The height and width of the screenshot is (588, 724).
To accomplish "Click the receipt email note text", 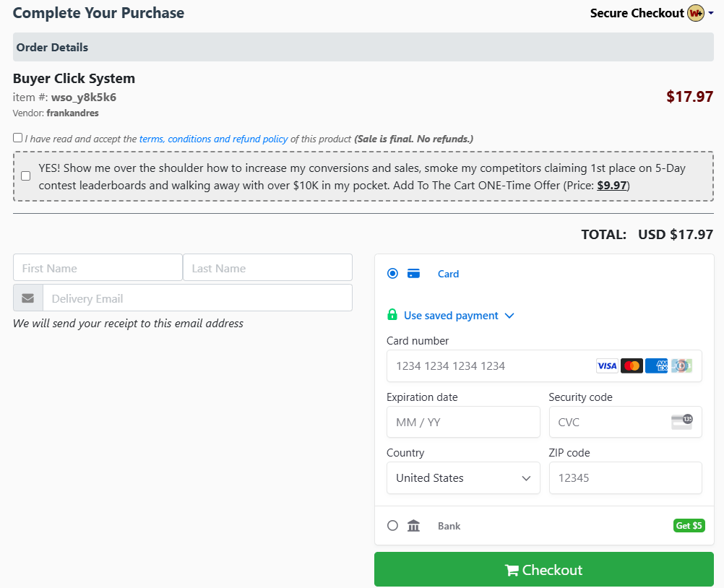I will pyautogui.click(x=128, y=324).
